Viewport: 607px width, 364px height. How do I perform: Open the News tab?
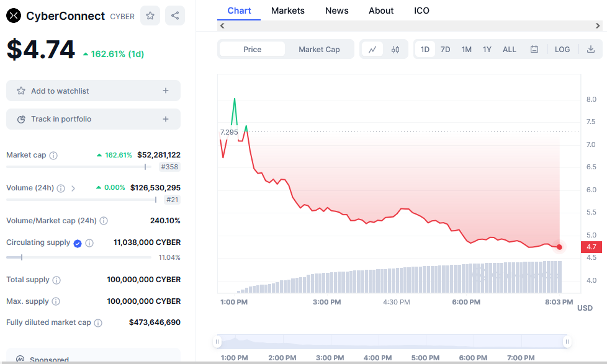[337, 11]
